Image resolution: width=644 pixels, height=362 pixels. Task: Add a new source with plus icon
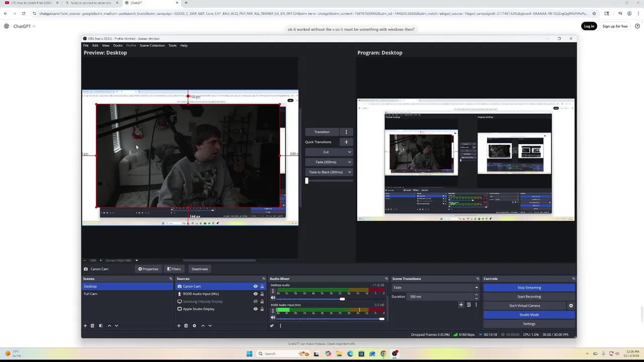(x=179, y=326)
